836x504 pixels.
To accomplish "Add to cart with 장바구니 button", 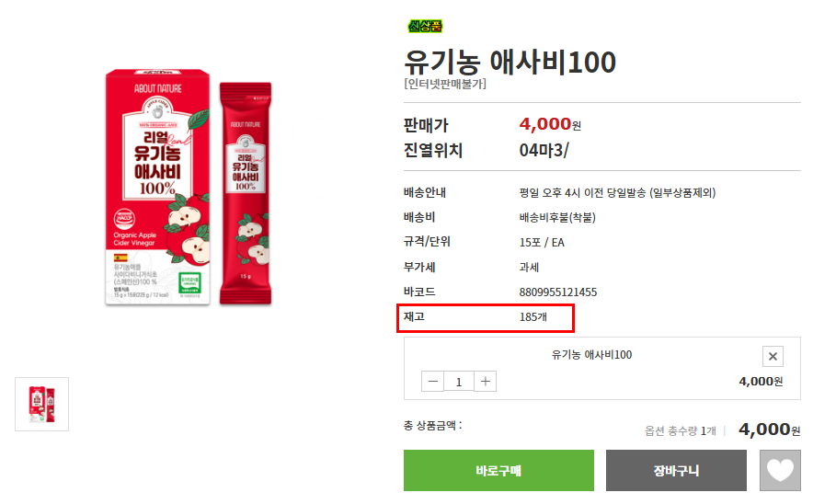I will 676,471.
